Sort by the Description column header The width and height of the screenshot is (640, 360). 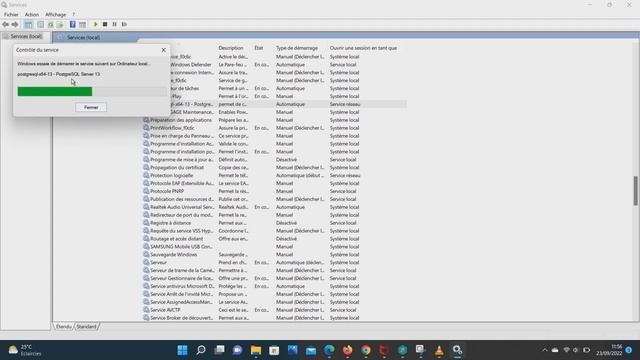[231, 48]
